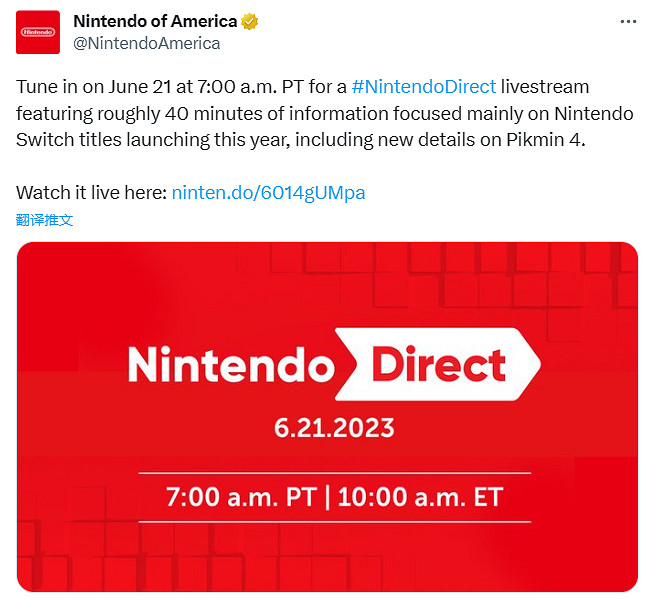Image resolution: width=655 pixels, height=607 pixels.
Task: Click the "Watch it live here:" text
Action: point(92,193)
